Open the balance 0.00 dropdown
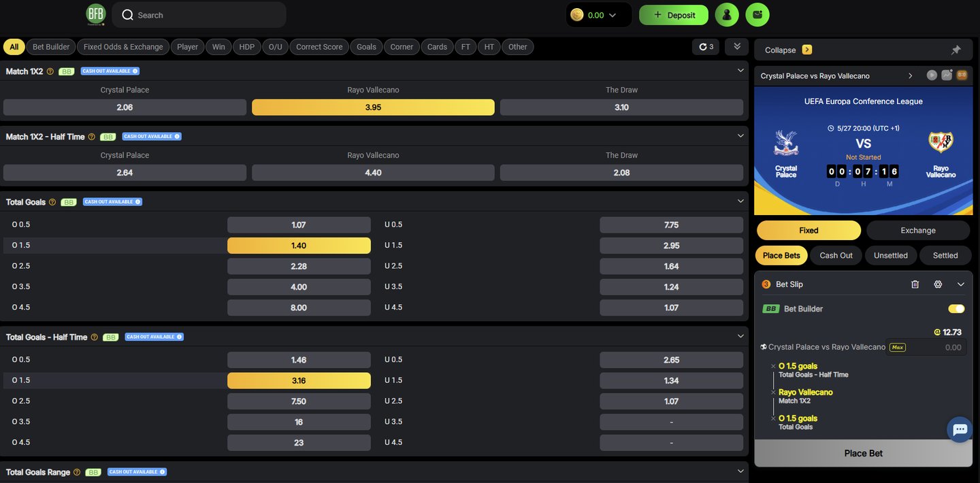This screenshot has height=483, width=980. (x=599, y=15)
